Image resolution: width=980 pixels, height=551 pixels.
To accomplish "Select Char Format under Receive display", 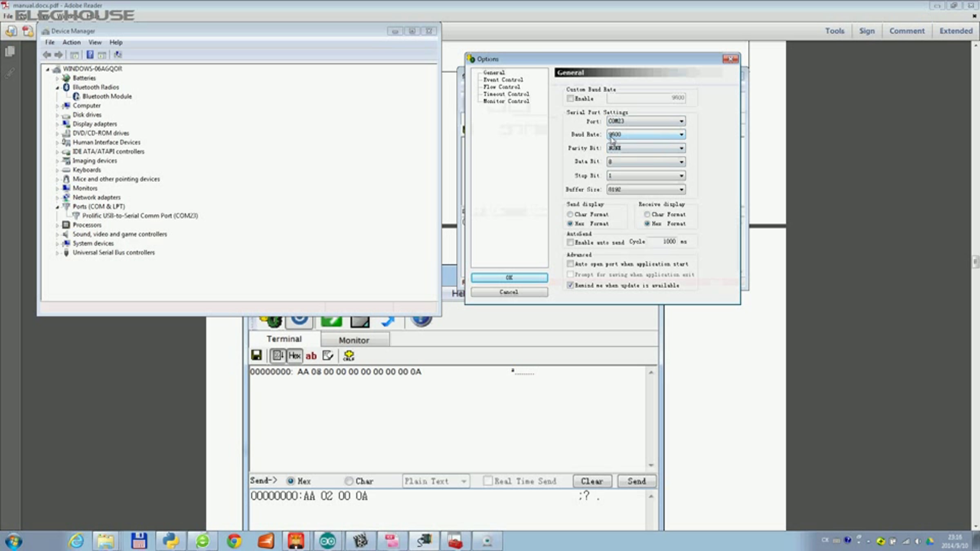I will click(647, 214).
